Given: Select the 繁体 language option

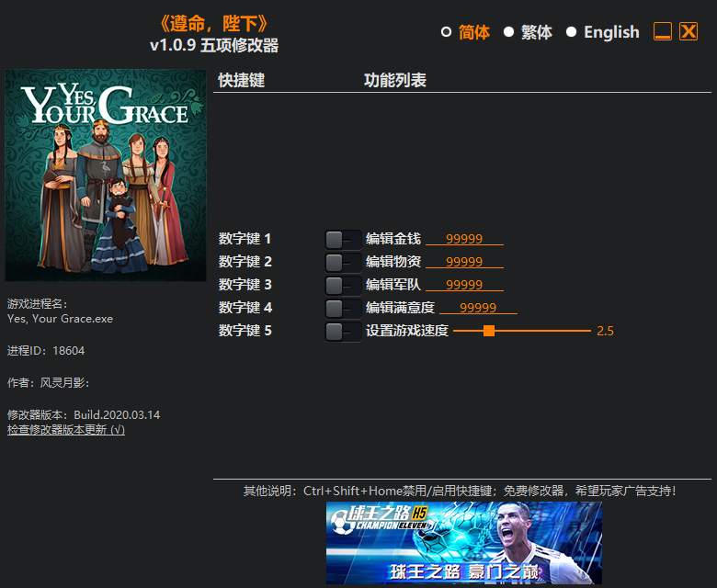Looking at the screenshot, I should 508,32.
